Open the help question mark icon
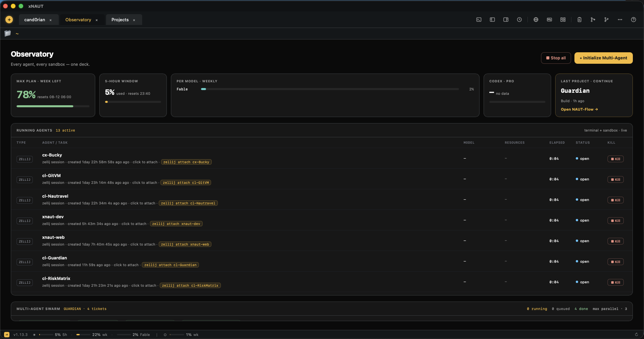The image size is (644, 339). pos(634,20)
